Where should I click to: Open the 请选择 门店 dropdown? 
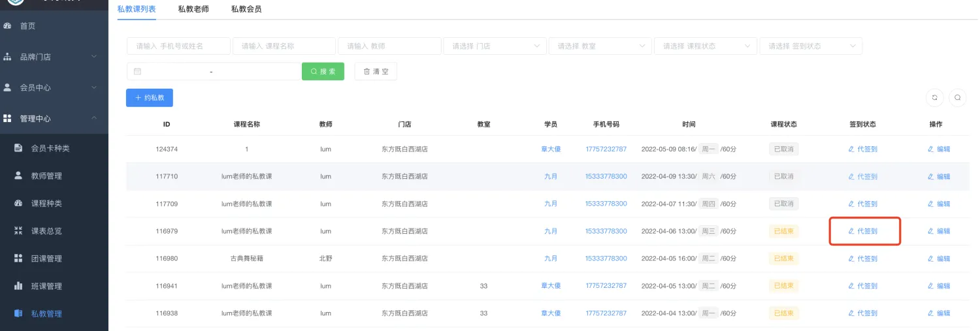pyautogui.click(x=495, y=46)
